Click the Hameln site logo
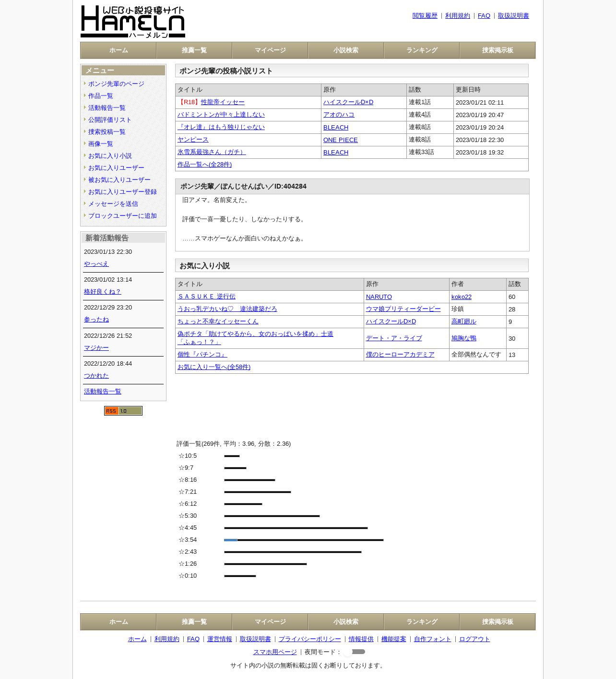This screenshot has width=616, height=679. pyautogui.click(x=133, y=22)
